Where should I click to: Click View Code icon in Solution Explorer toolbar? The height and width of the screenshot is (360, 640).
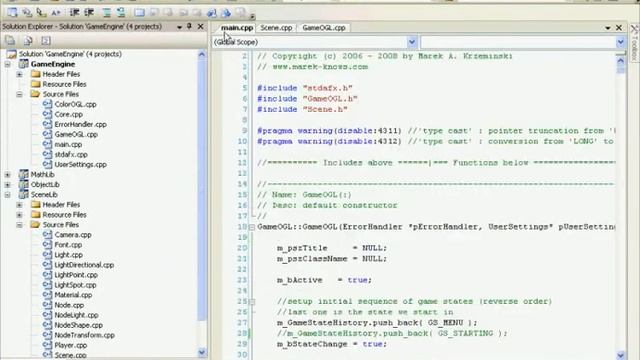click(46, 40)
